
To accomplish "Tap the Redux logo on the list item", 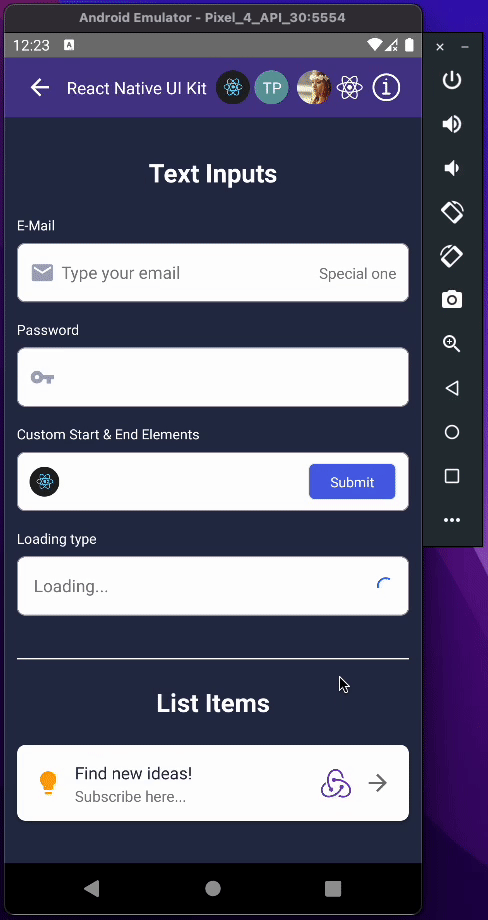I will pos(336,783).
